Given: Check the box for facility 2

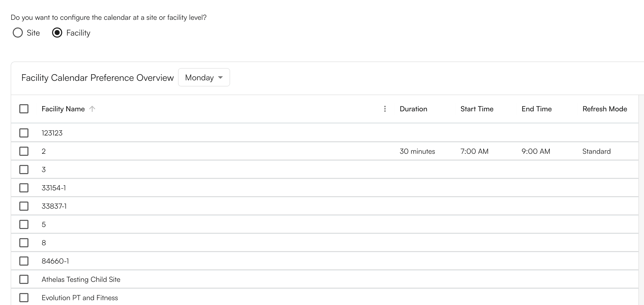Looking at the screenshot, I should pos(24,151).
